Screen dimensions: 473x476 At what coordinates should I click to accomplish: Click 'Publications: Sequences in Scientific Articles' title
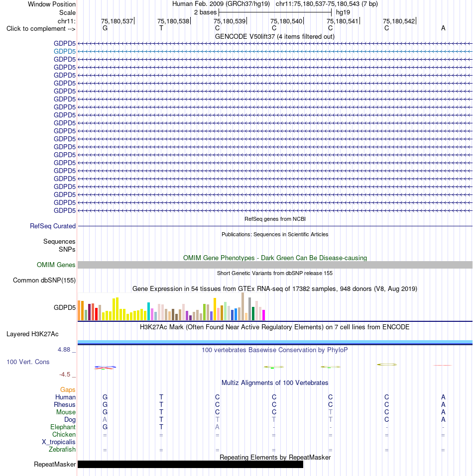275,234
